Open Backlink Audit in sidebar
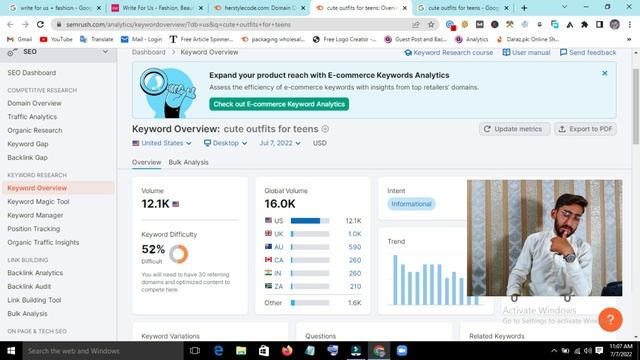The width and height of the screenshot is (640, 360). pos(29,287)
